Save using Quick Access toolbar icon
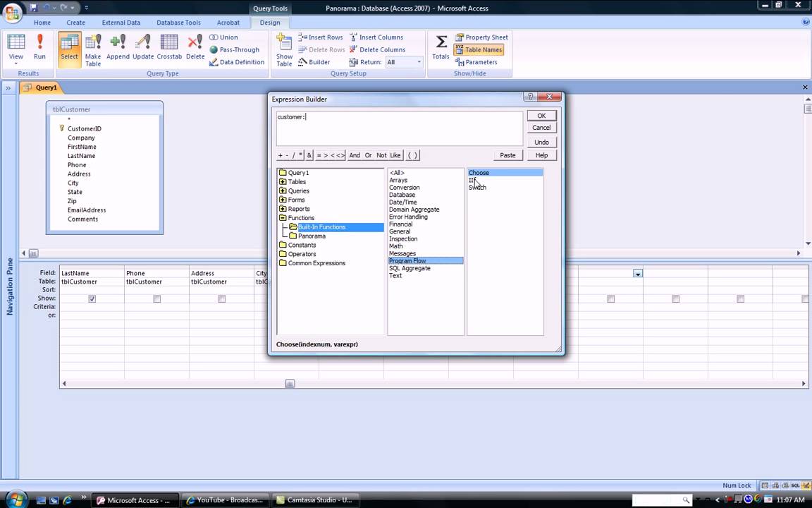 [x=34, y=8]
